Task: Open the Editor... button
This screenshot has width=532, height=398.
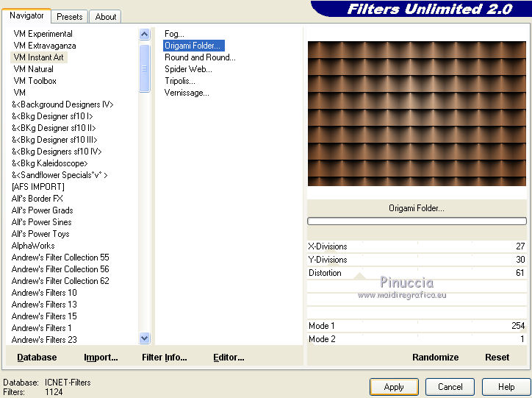Action: 229,358
